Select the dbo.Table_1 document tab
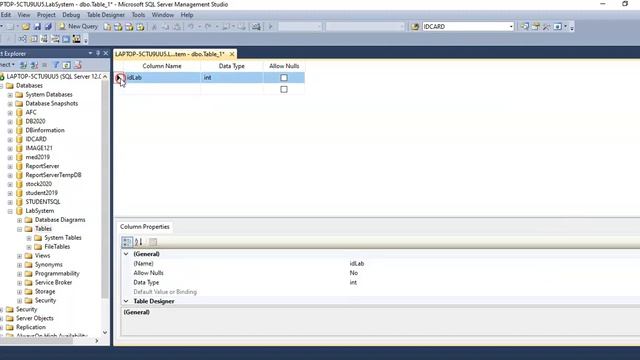Image resolution: width=640 pixels, height=360 pixels. [x=170, y=54]
